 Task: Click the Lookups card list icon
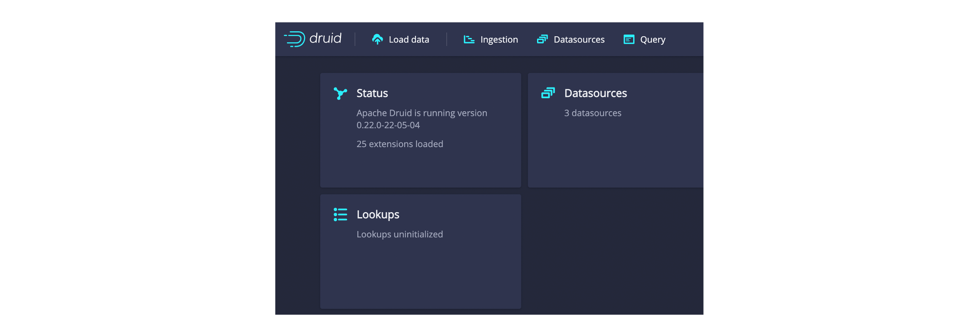point(340,214)
